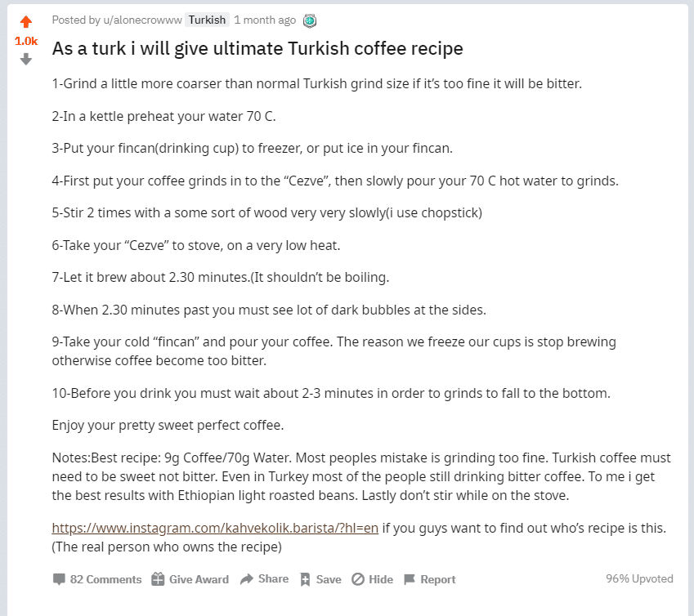This screenshot has width=694, height=616.
Task: Hide this post
Action: [x=379, y=579]
